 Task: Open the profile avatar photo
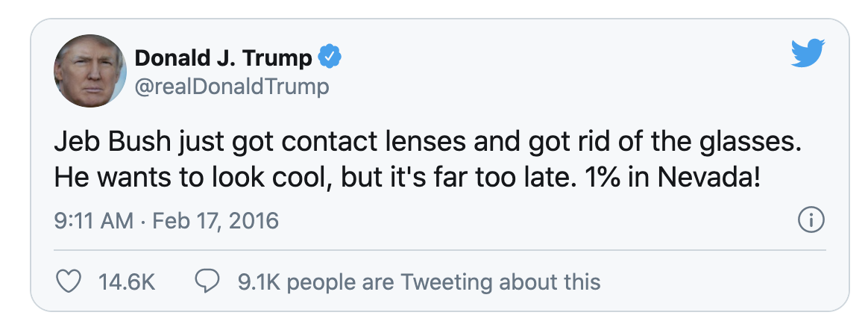pyautogui.click(x=90, y=71)
